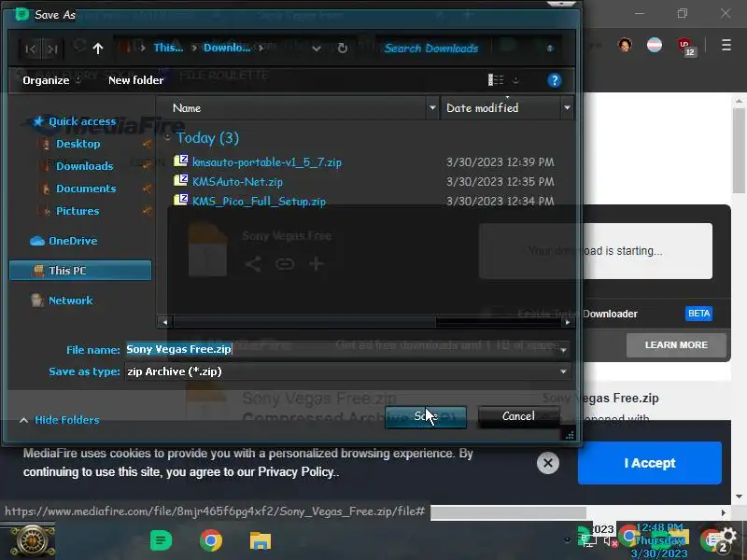Refresh the Downloads folder listing
The width and height of the screenshot is (747, 560).
click(342, 49)
